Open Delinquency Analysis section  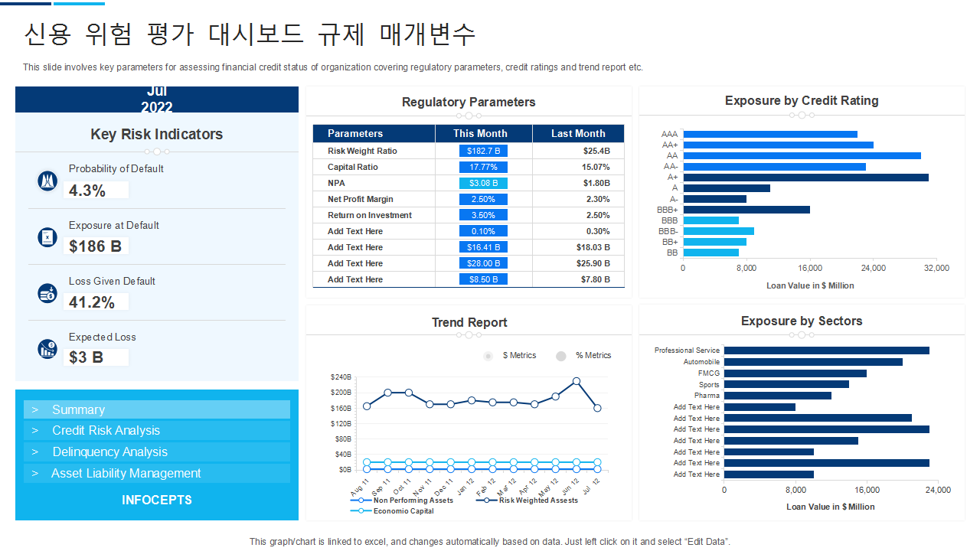[157, 452]
